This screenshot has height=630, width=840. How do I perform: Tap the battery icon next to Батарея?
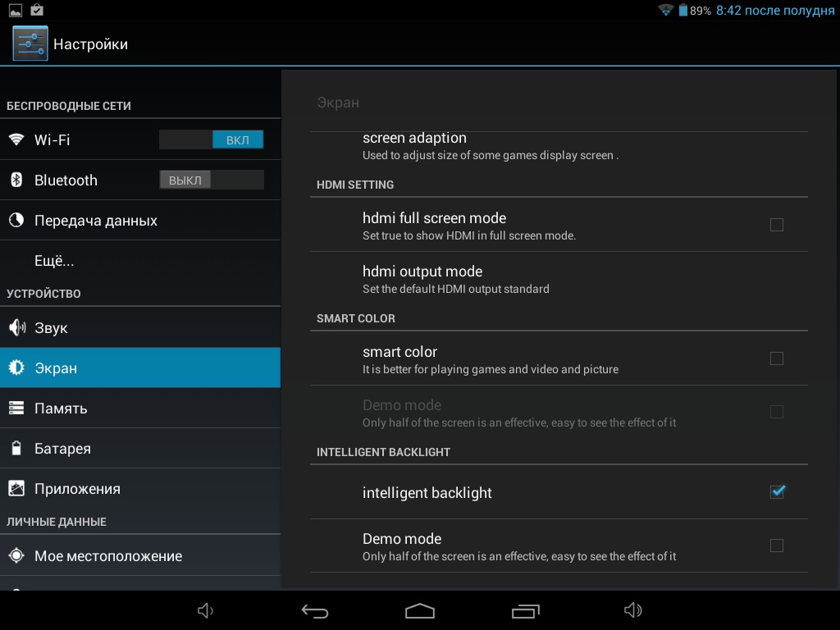pyautogui.click(x=16, y=449)
